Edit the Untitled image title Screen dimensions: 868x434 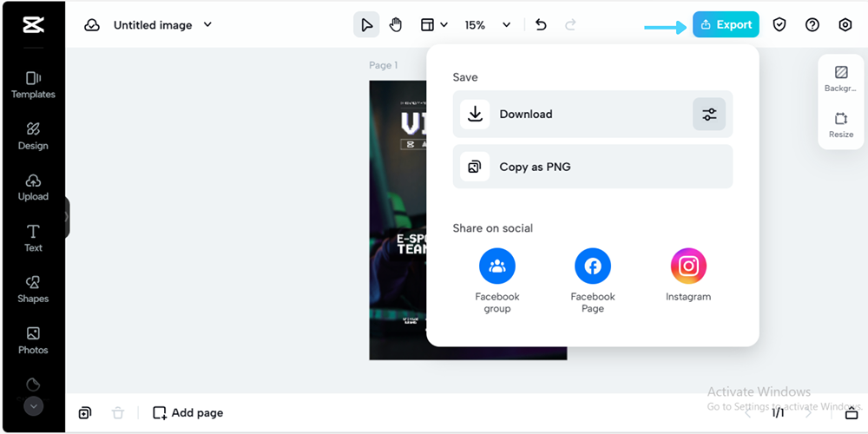(x=153, y=25)
